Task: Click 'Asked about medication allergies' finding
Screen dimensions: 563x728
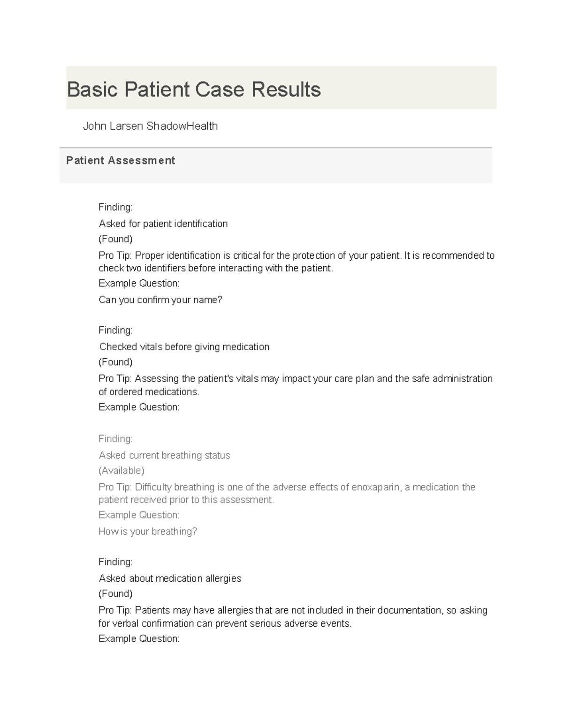Action: pyautogui.click(x=170, y=578)
